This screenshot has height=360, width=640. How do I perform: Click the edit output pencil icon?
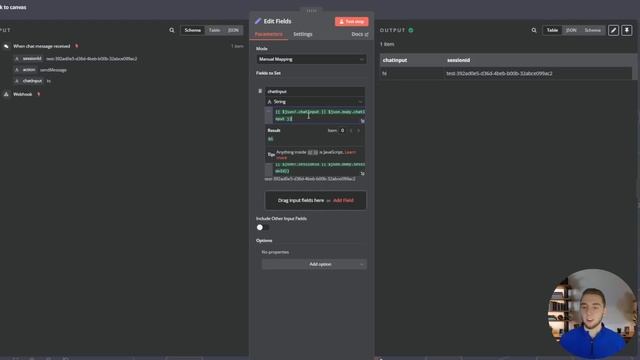[x=613, y=30]
